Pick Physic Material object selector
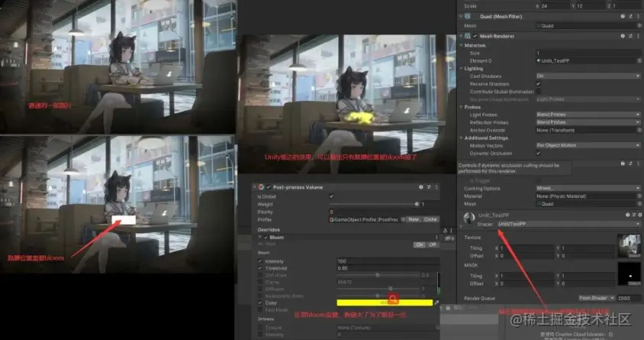Image resolution: width=644 pixels, height=340 pixels. [639, 196]
